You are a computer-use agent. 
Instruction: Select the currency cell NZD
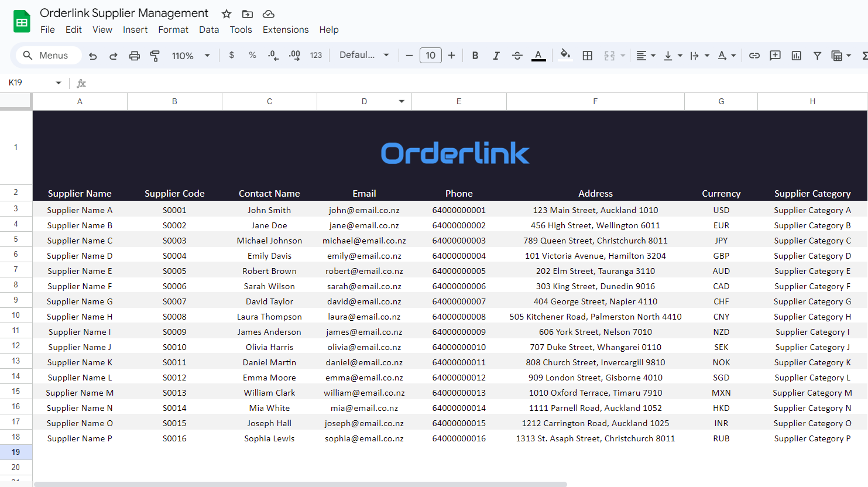point(721,332)
